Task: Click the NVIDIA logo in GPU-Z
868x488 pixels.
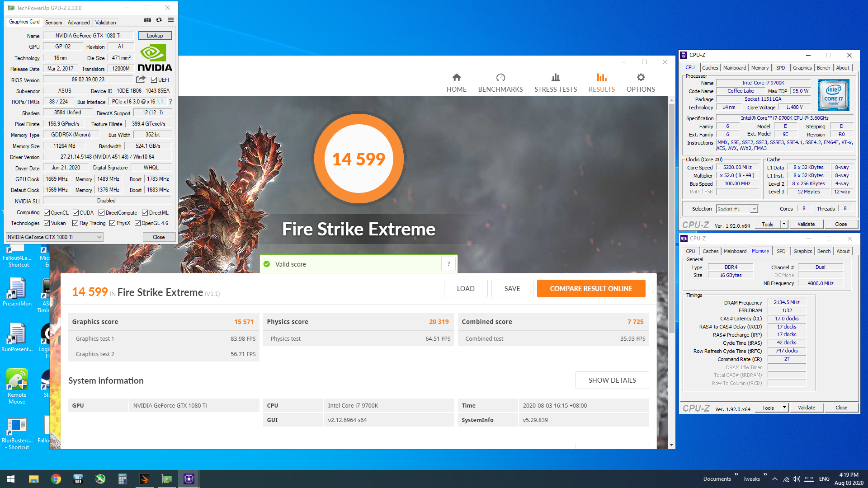Action: [x=155, y=58]
